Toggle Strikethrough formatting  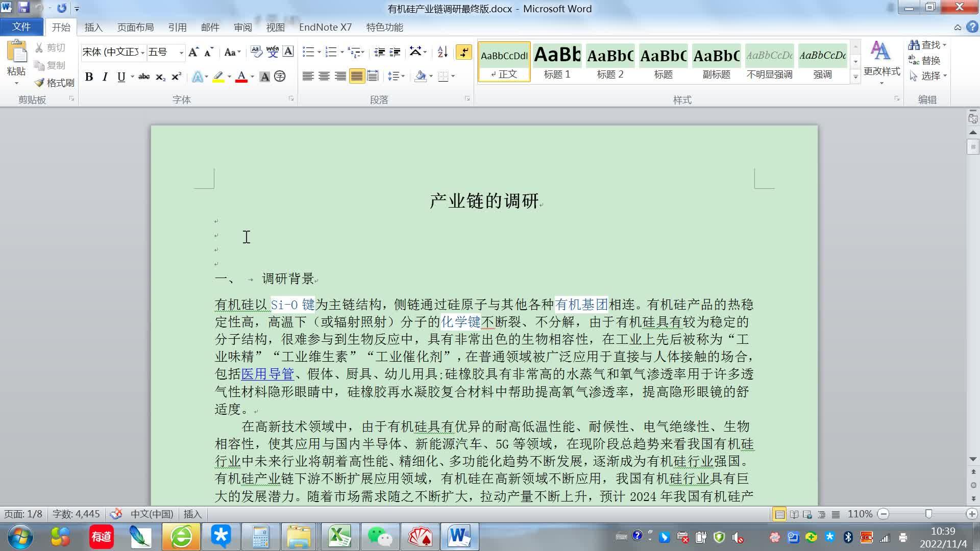(x=144, y=77)
